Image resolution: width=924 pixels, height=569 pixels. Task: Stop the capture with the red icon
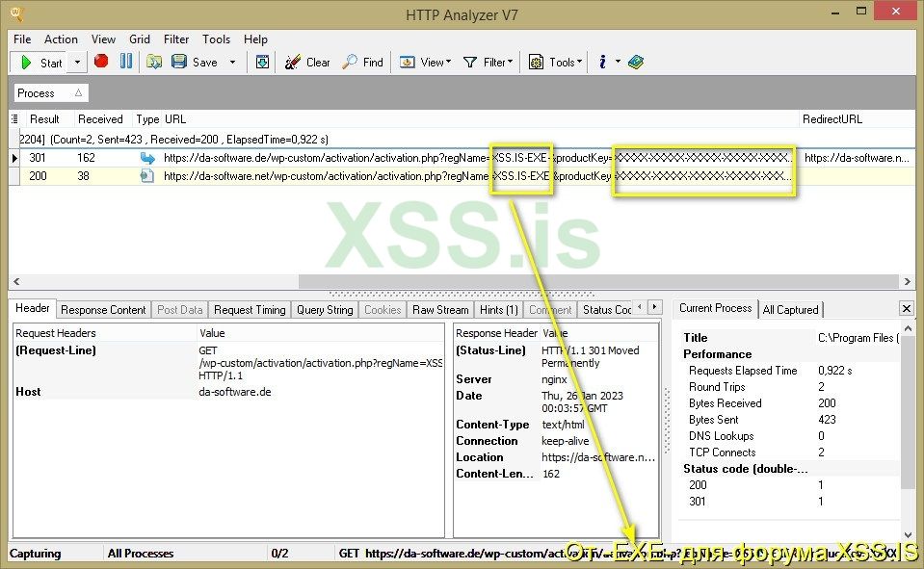100,62
